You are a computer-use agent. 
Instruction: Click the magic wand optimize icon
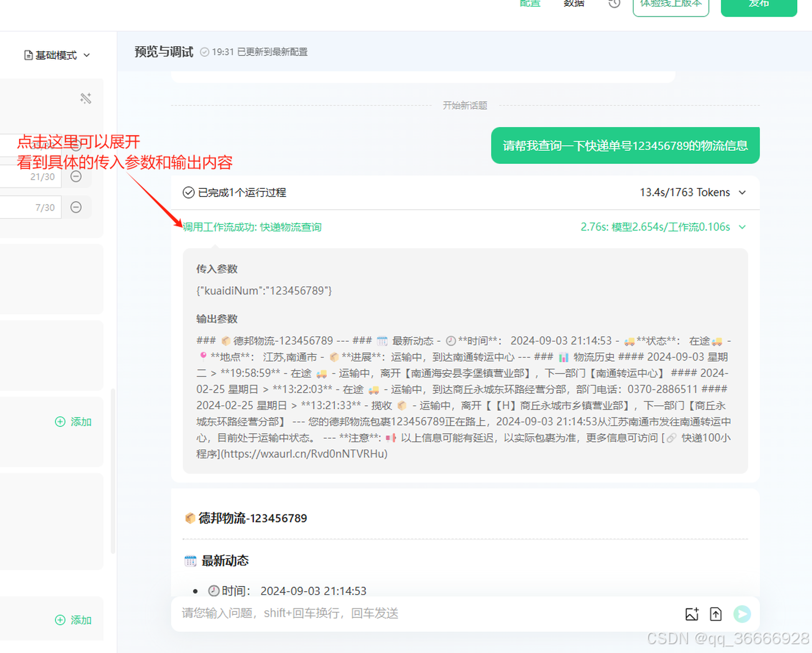coord(86,98)
